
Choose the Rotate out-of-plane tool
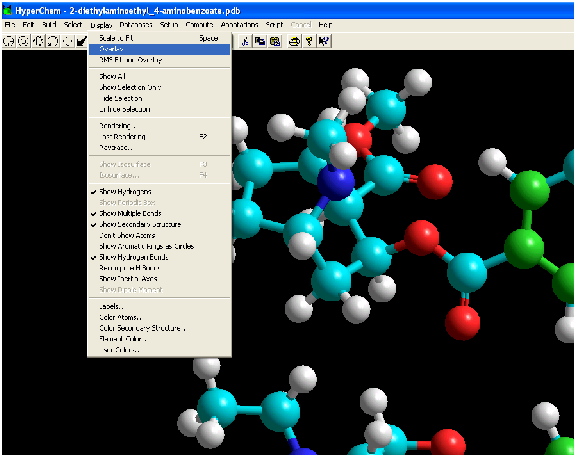(38, 41)
